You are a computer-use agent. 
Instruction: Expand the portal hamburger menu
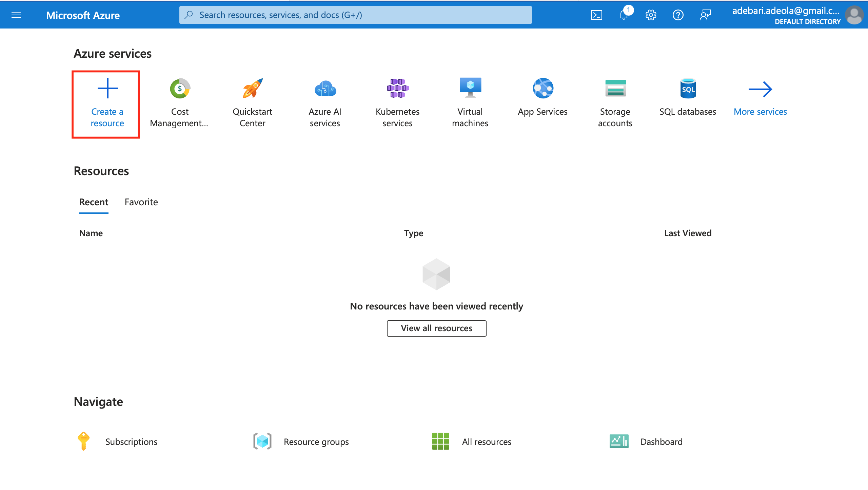[x=16, y=15]
